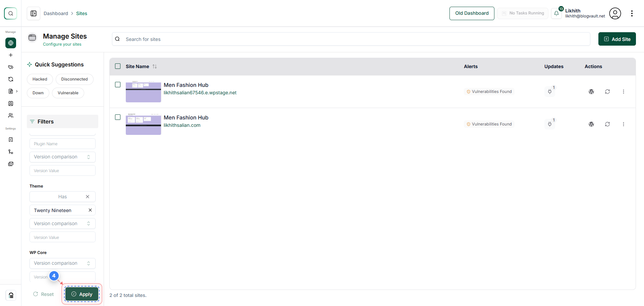Open the notifications bell showing 13 alerts

557,13
